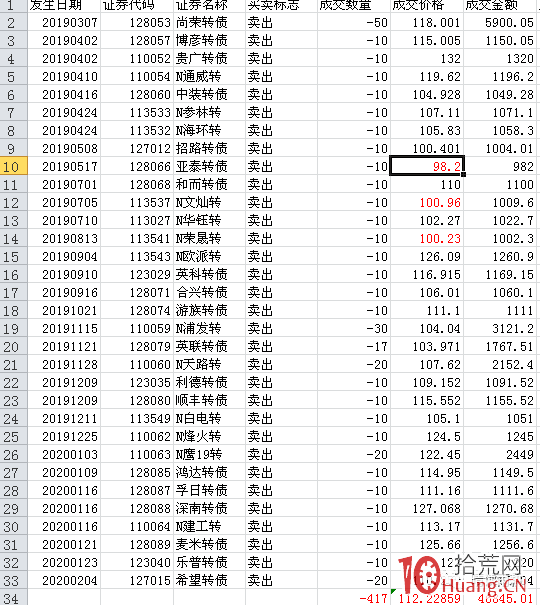Click the cell N欧派转
The image size is (540, 605).
[209, 257]
